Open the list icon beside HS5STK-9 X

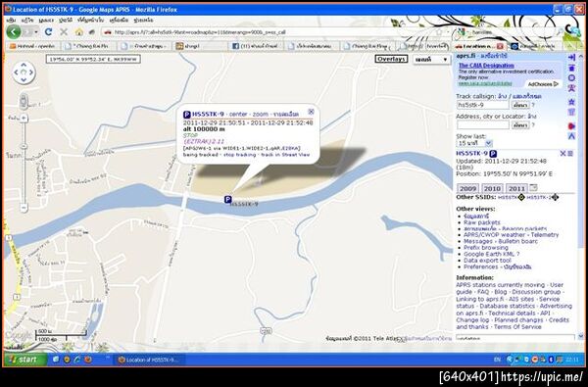[570, 154]
